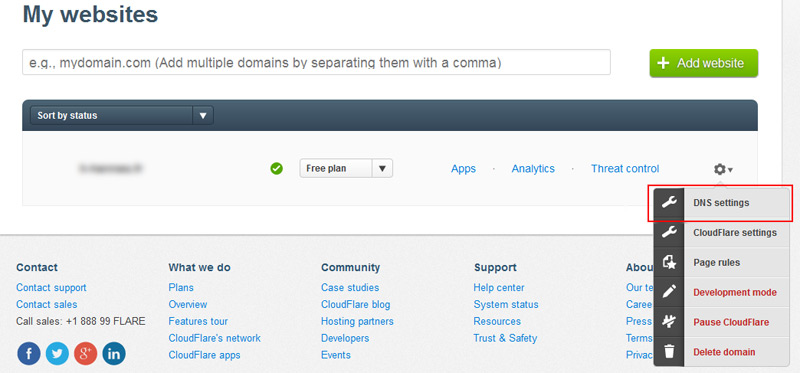Focus the domain name input field
Image resolution: width=800 pixels, height=373 pixels.
(x=316, y=62)
